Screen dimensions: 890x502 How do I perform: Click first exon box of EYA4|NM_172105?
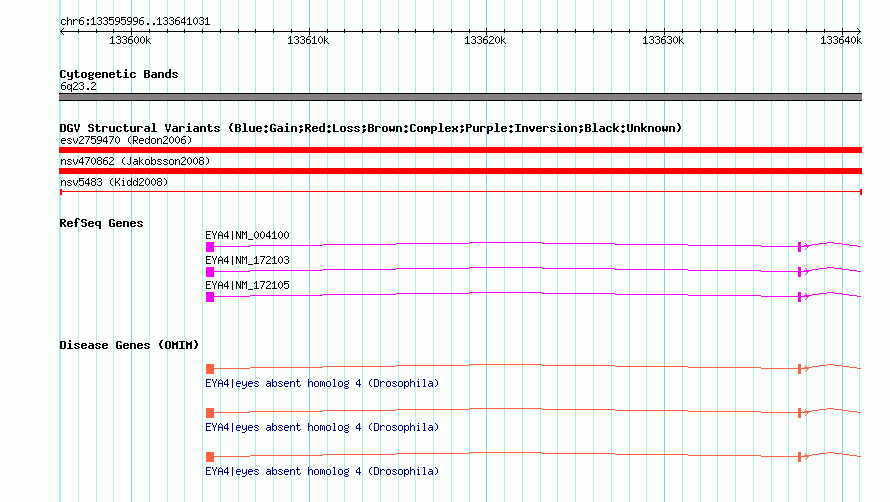click(x=210, y=297)
